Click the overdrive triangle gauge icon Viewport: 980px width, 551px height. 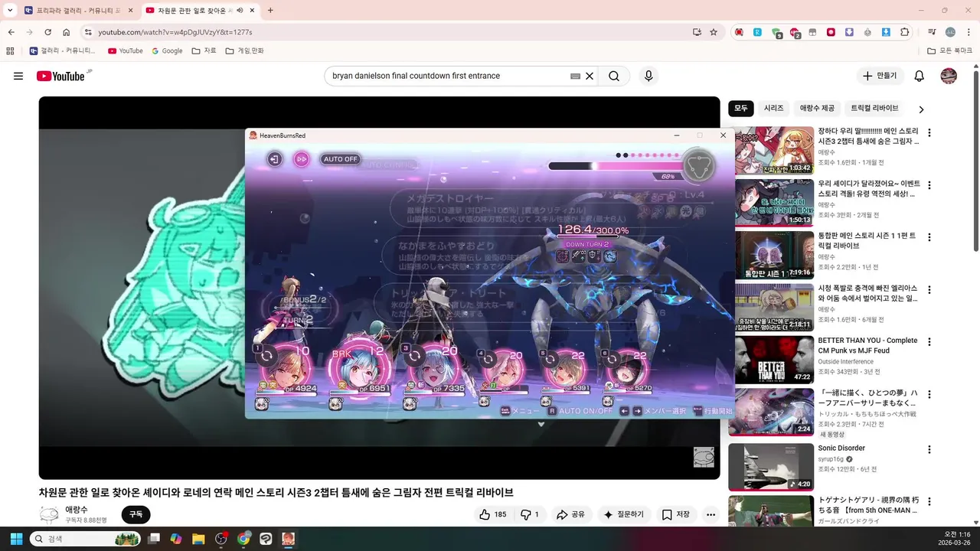(698, 166)
